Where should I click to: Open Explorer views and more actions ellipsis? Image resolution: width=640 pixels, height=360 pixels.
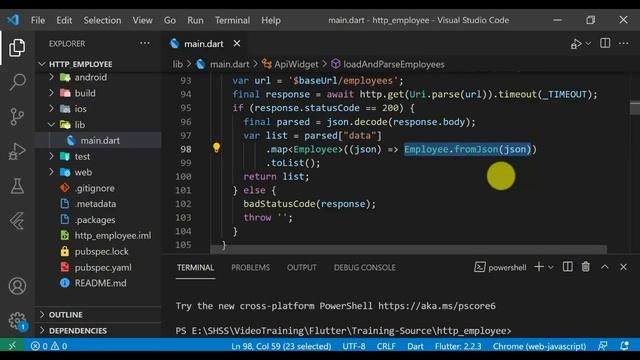click(144, 43)
